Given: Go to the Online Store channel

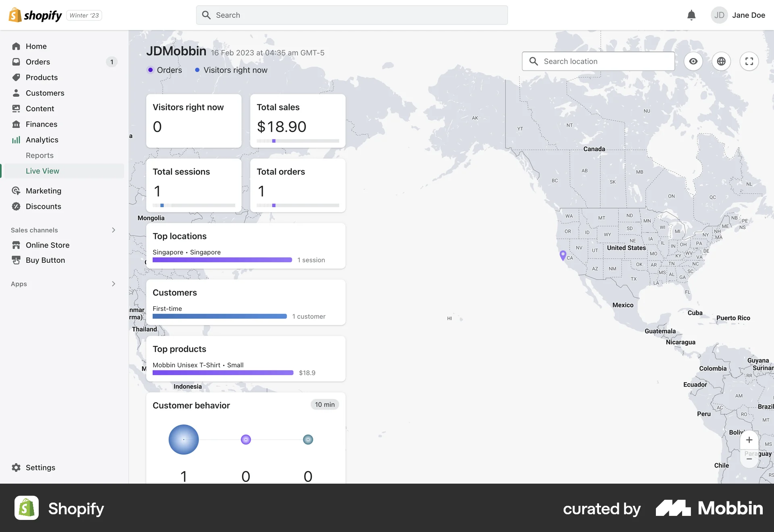Looking at the screenshot, I should pyautogui.click(x=47, y=245).
